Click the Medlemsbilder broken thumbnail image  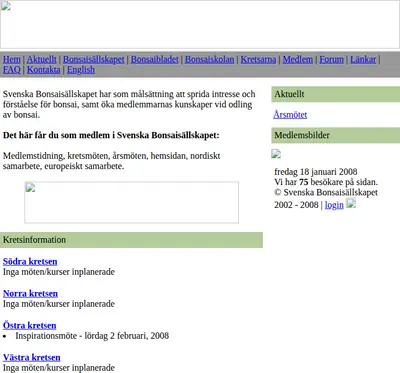(276, 154)
